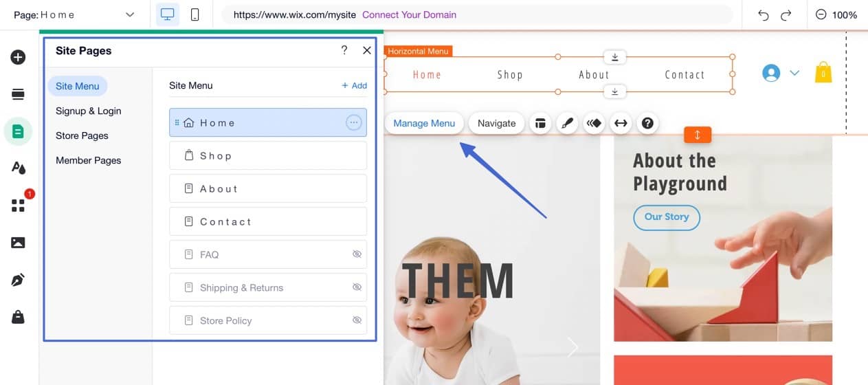Viewport: 868px width, 385px height.
Task: Click the undo arrow in top bar
Action: point(763,14)
